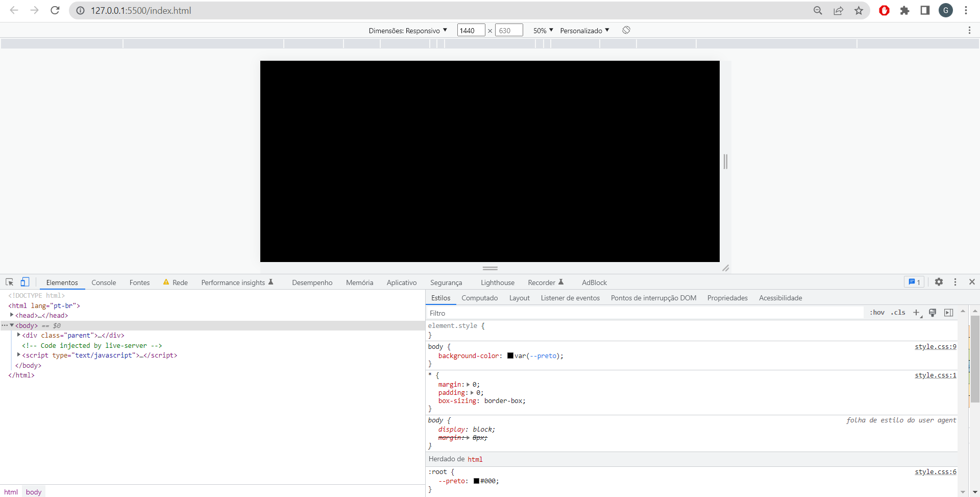Add a new style rule
Image resolution: width=980 pixels, height=497 pixels.
pos(917,312)
